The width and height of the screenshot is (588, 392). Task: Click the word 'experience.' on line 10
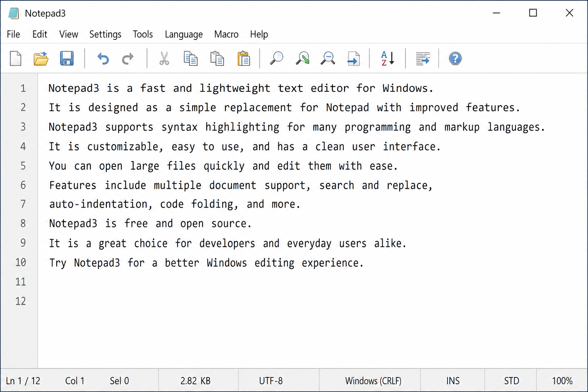click(332, 263)
